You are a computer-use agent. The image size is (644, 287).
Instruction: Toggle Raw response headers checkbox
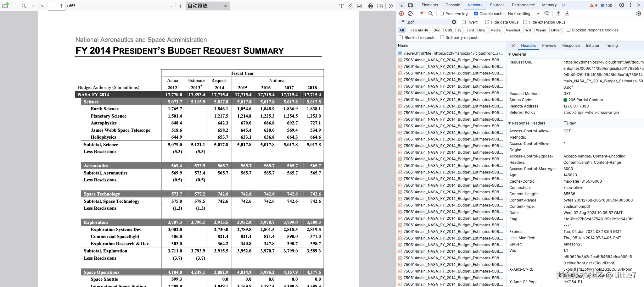pos(566,123)
